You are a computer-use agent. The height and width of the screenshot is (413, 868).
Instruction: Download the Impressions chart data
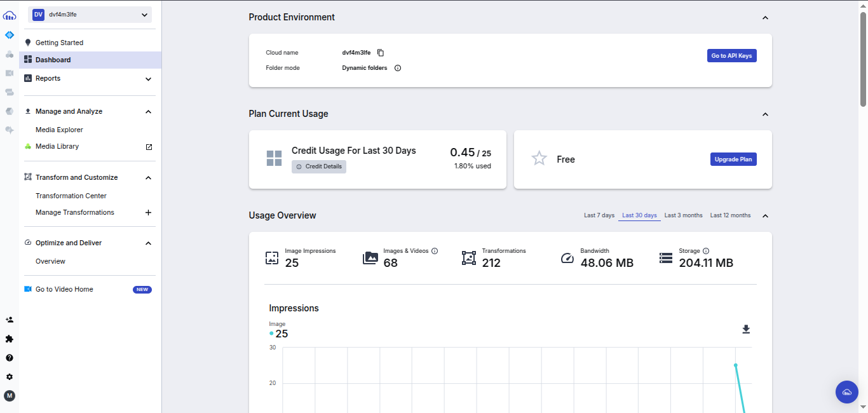coord(746,329)
